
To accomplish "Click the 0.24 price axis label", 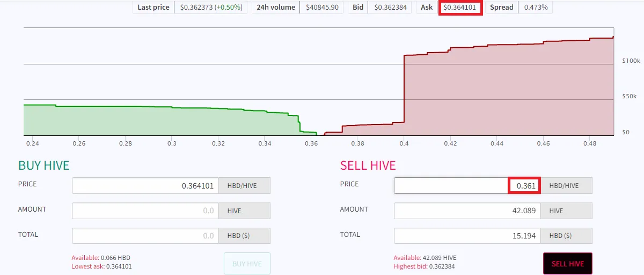I will (32, 144).
